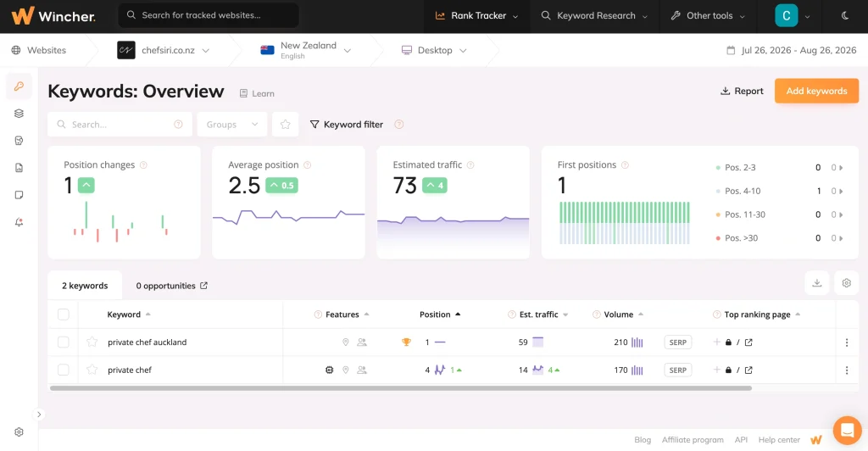Open Keyword filter
The width and height of the screenshot is (868, 451).
pyautogui.click(x=347, y=125)
